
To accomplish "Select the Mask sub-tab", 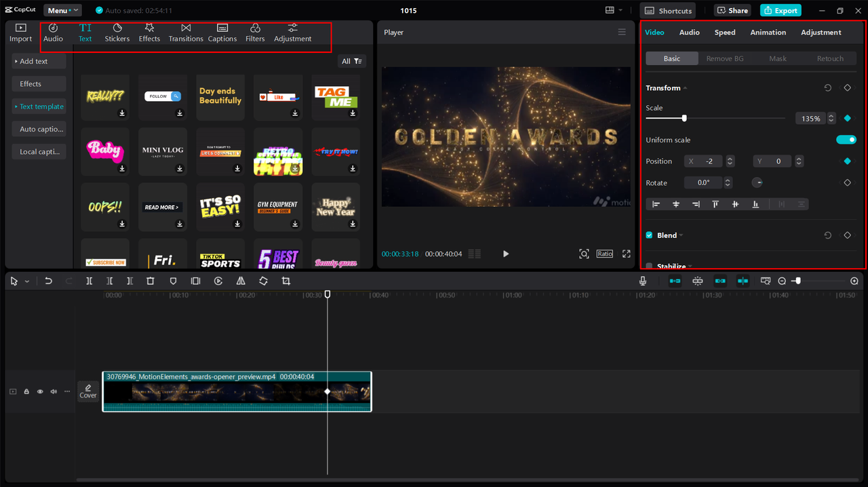I will pos(778,58).
